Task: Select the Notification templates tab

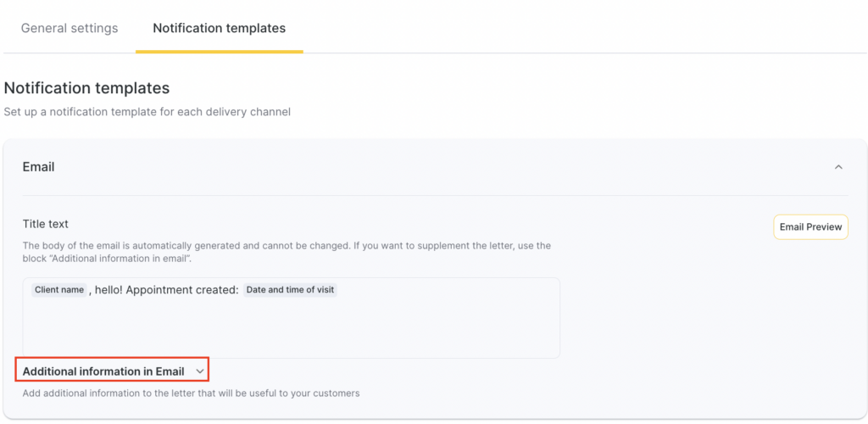Action: point(219,28)
